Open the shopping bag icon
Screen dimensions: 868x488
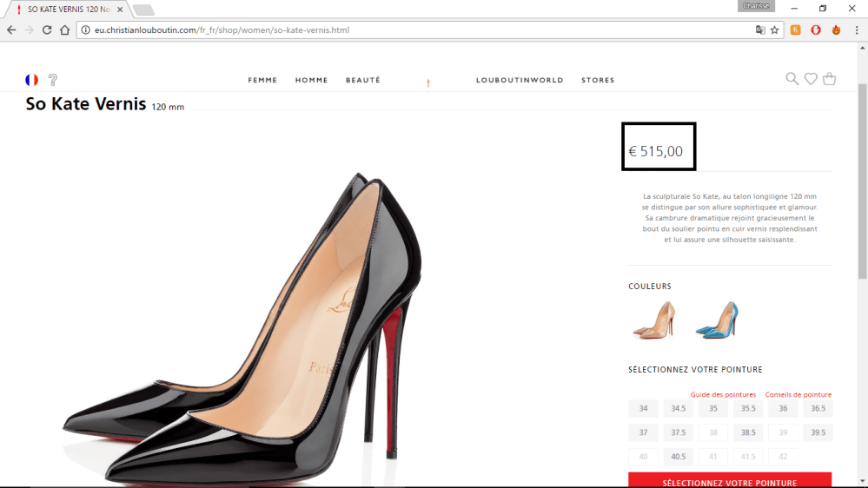[x=830, y=79]
